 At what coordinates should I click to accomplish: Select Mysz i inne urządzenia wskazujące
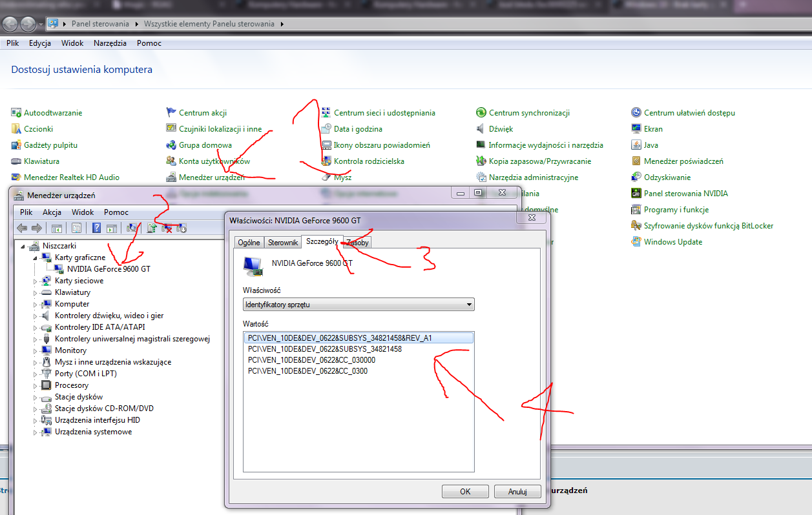tap(113, 362)
